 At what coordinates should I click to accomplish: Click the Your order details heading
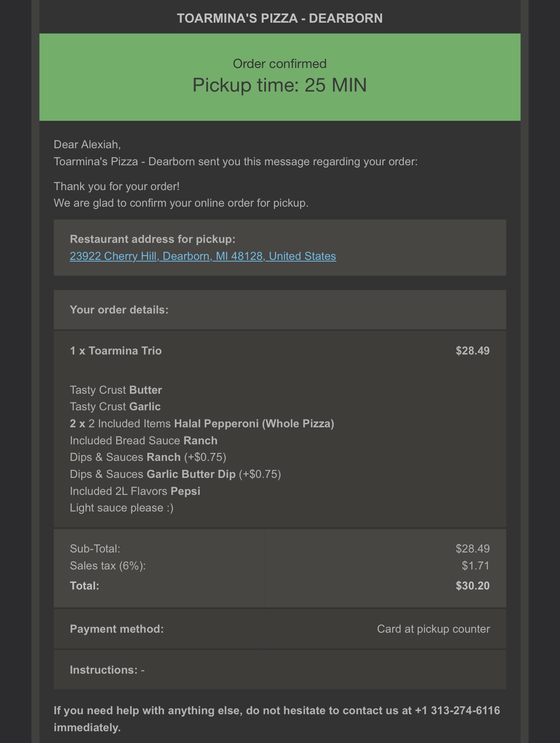119,310
